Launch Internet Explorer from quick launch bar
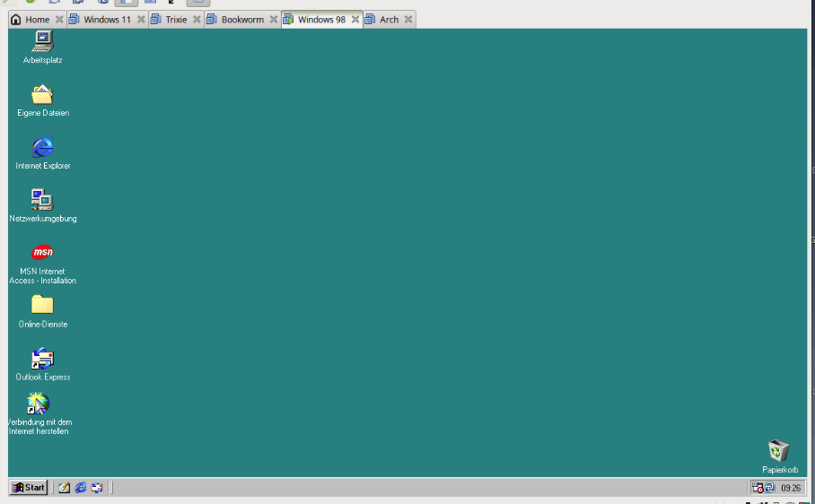 tap(81, 488)
